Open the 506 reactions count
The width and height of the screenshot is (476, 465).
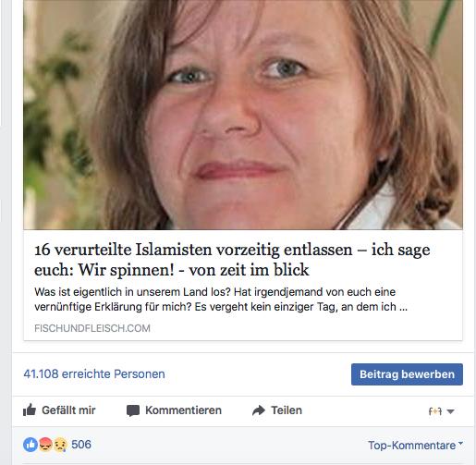81,445
